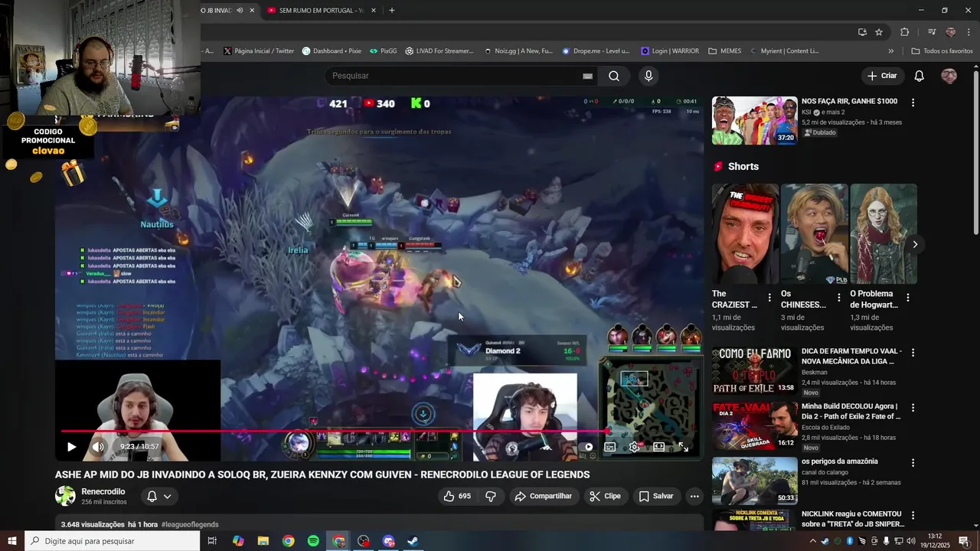Screen dimensions: 980x551
Task: Enter full screen mode
Action: [684, 447]
